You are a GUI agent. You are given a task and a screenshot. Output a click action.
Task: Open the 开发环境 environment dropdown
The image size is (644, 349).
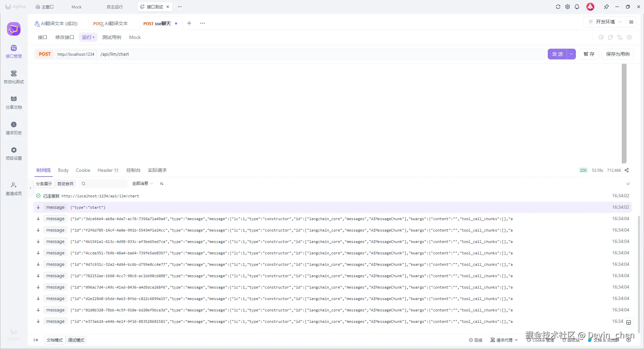point(605,22)
